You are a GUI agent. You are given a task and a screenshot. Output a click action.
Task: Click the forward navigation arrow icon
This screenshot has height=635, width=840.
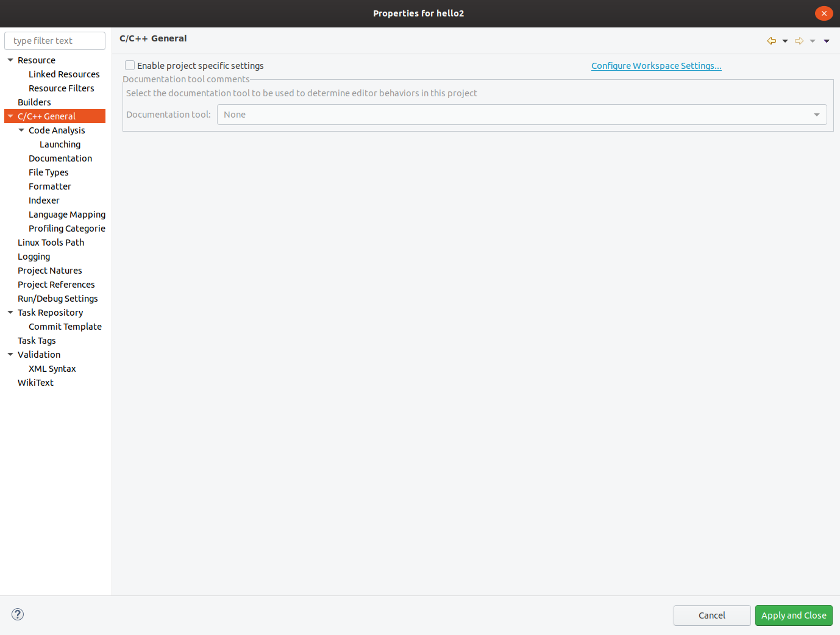[x=799, y=41]
